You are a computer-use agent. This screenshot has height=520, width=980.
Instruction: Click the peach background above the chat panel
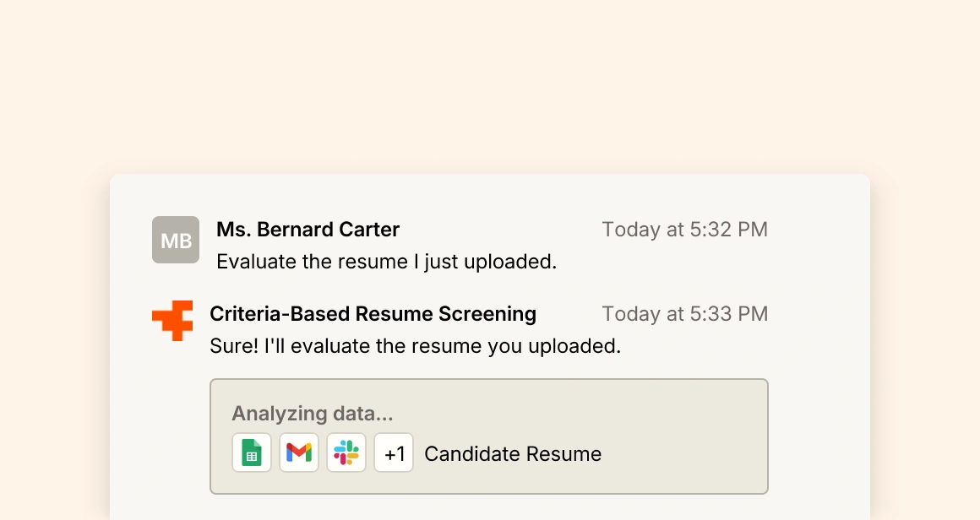[x=490, y=84]
